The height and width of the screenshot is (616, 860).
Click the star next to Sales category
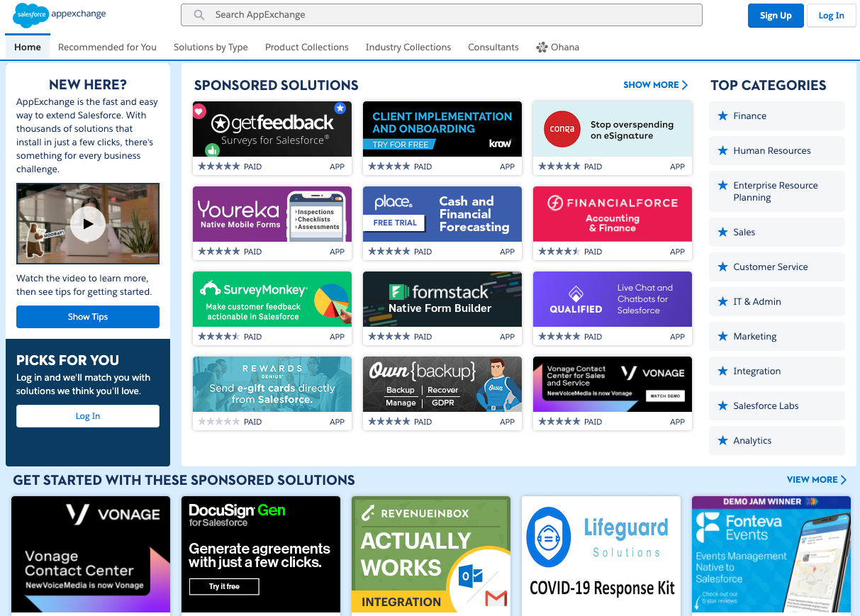(x=722, y=232)
